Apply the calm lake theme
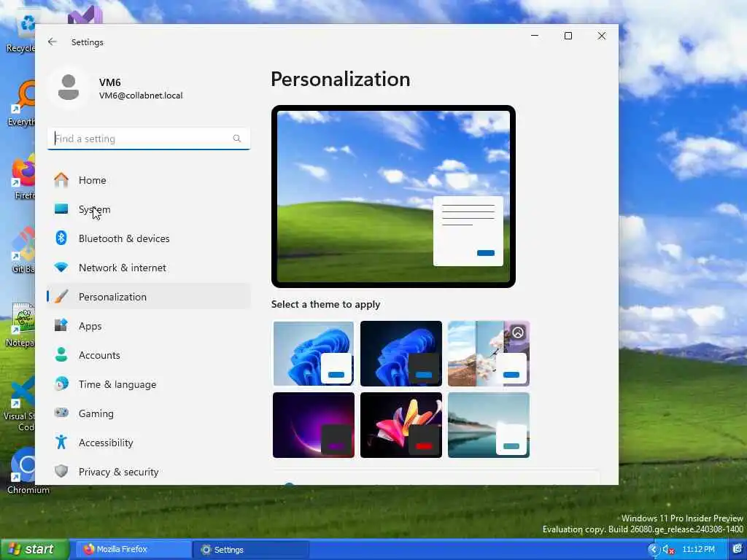Screen dimensions: 747x560 tap(489, 425)
